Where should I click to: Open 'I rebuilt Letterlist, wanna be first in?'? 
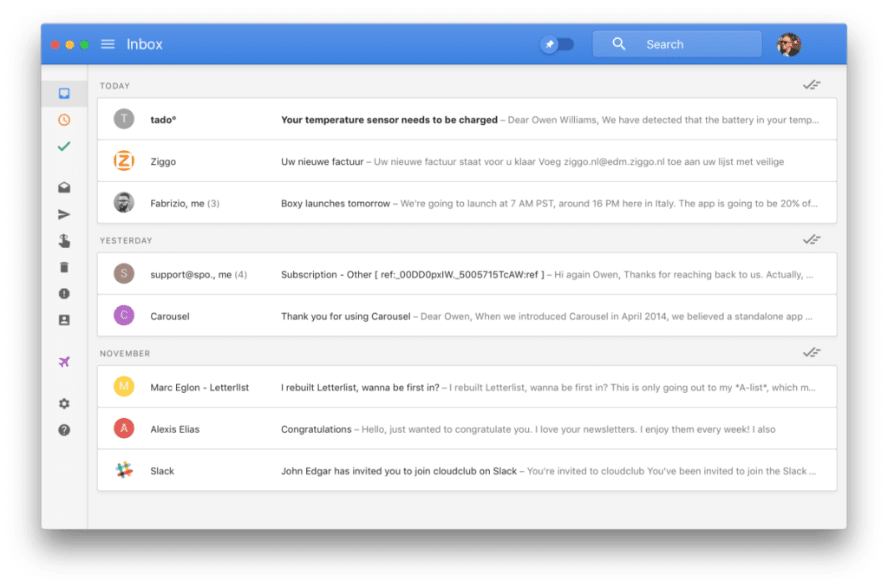467,387
